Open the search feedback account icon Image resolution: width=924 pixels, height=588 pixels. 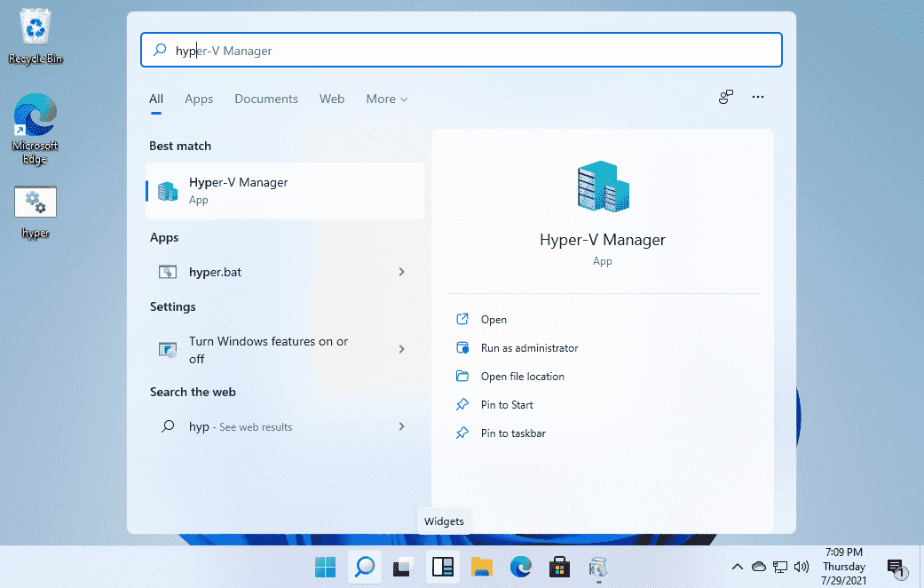click(725, 97)
